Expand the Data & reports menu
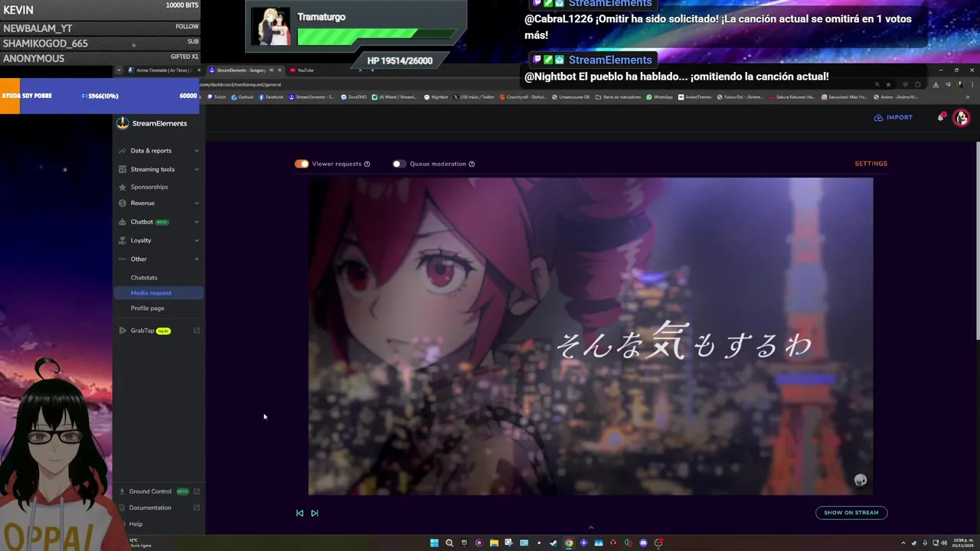The width and height of the screenshot is (980, 551). (x=197, y=151)
